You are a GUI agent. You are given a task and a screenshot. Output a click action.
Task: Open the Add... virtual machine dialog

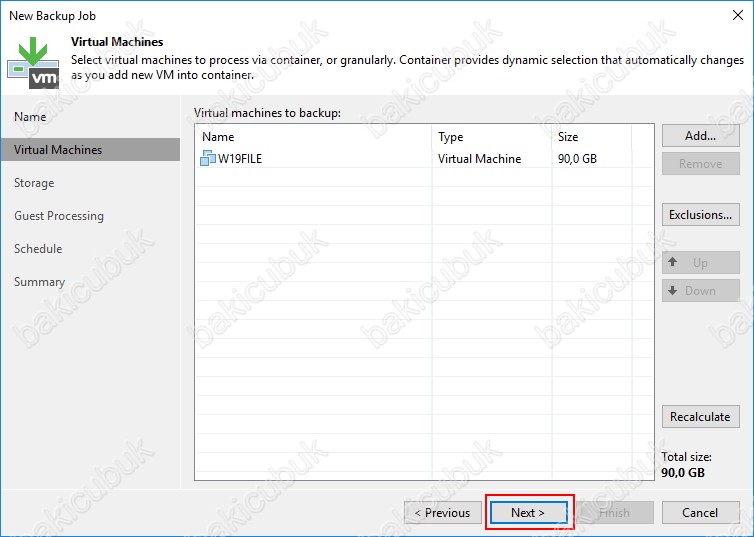click(x=701, y=136)
